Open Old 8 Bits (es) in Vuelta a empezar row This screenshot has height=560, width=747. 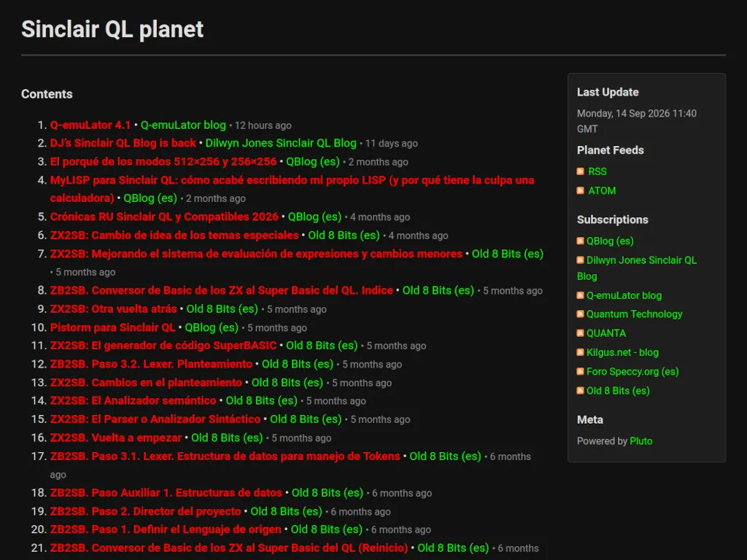pos(227,438)
